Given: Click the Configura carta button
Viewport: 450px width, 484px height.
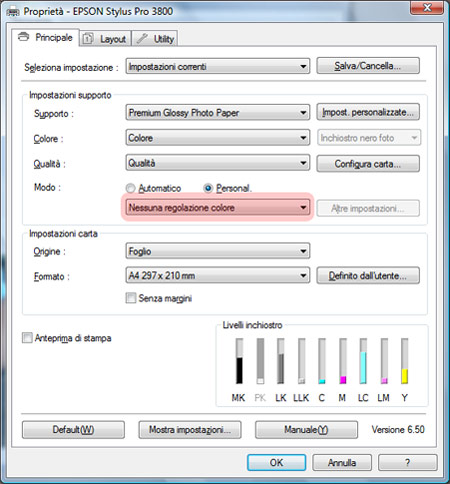Looking at the screenshot, I should point(368,164).
